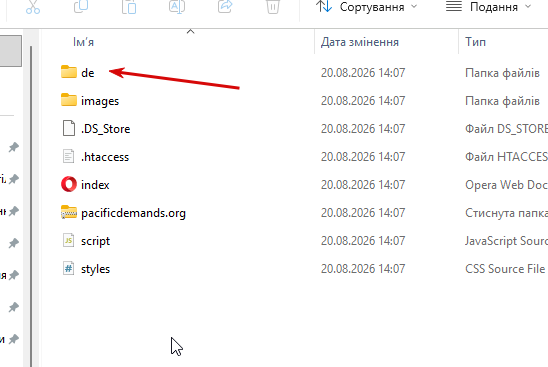Image resolution: width=548 pixels, height=367 pixels.
Task: Select the styles CSS file icon
Action: pyautogui.click(x=68, y=268)
